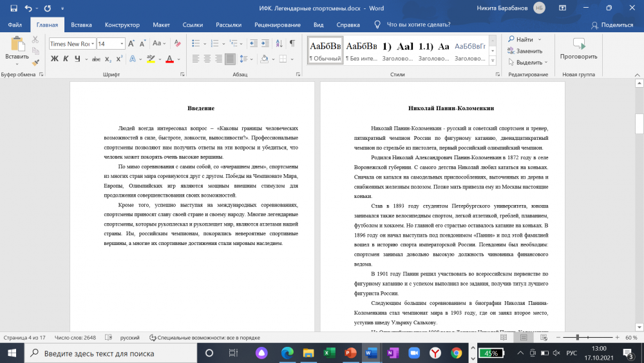Click the Заменить button
644x363 pixels.
point(525,51)
